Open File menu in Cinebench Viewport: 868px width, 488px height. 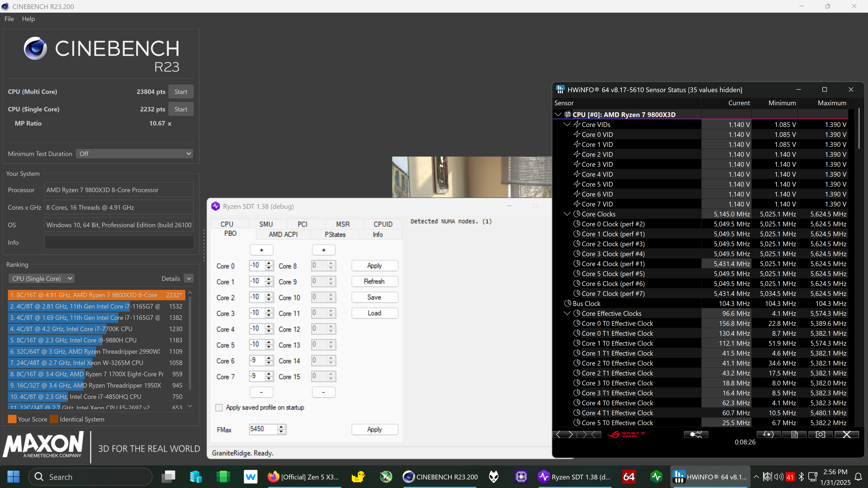pos(9,19)
